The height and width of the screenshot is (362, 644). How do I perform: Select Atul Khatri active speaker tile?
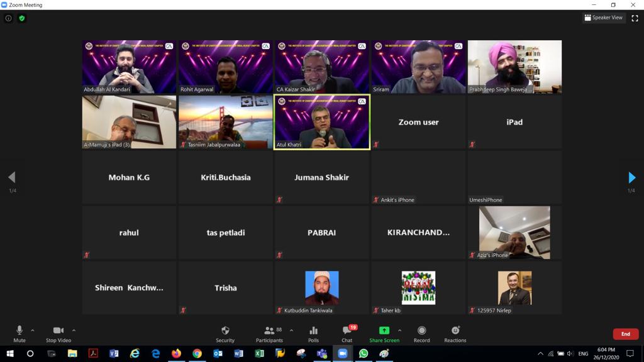[321, 122]
